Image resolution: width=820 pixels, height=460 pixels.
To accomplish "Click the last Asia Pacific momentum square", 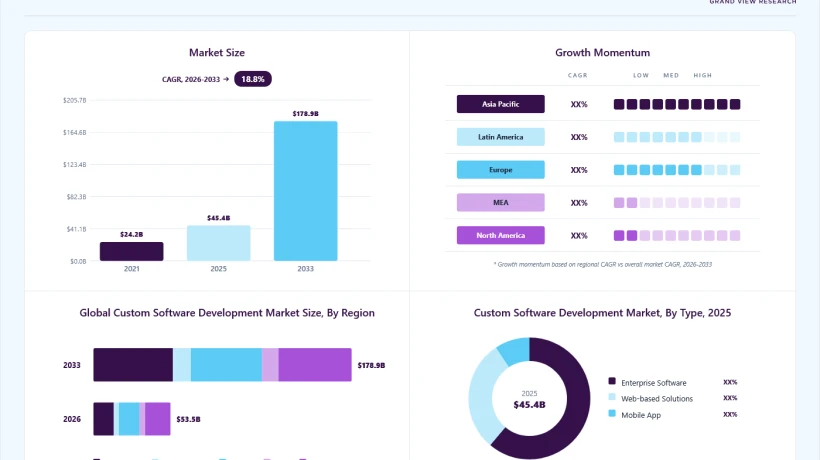I will tap(735, 105).
